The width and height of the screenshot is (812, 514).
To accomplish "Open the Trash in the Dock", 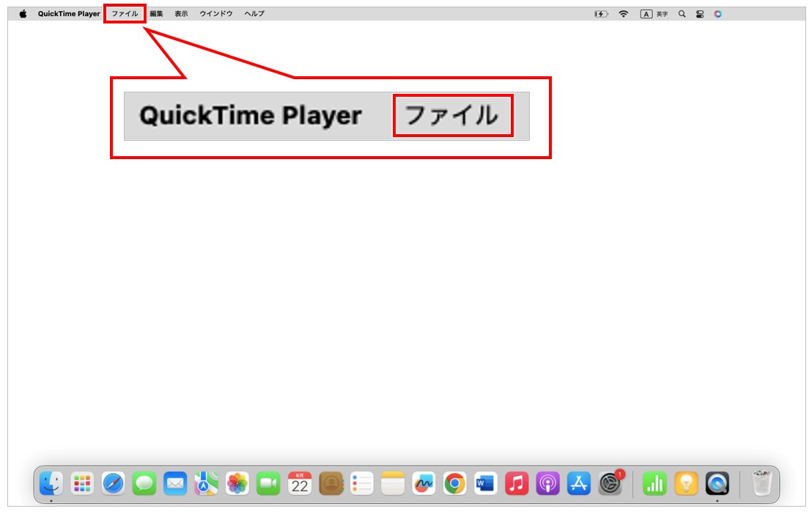I will [x=761, y=483].
